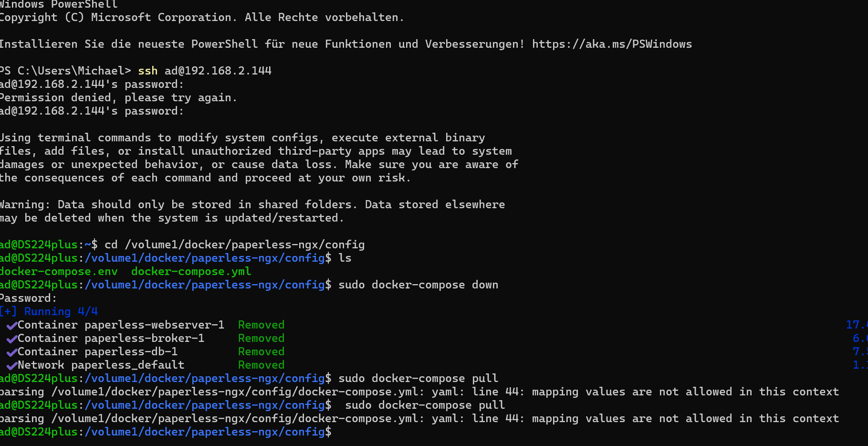Click the "Permission denied, please try again." line

(x=118, y=97)
